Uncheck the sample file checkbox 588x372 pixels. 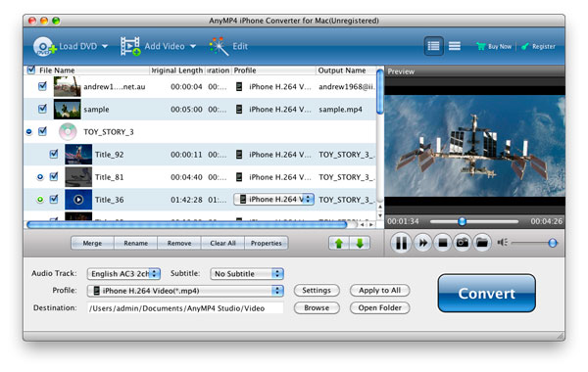tap(42, 109)
